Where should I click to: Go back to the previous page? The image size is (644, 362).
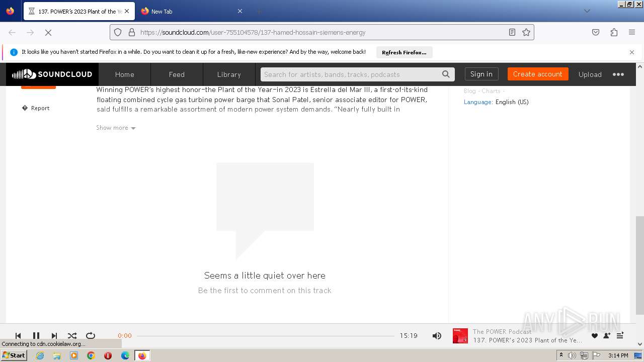[x=12, y=32]
